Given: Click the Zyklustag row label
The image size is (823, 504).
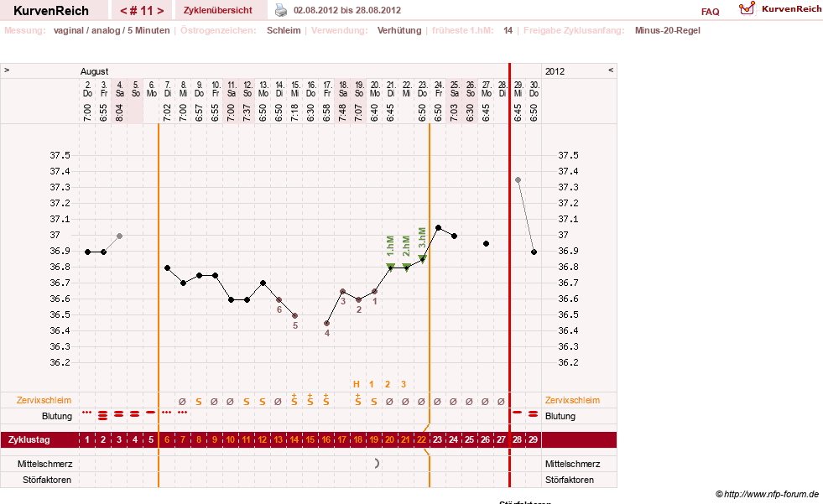Looking at the screenshot, I should (29, 439).
